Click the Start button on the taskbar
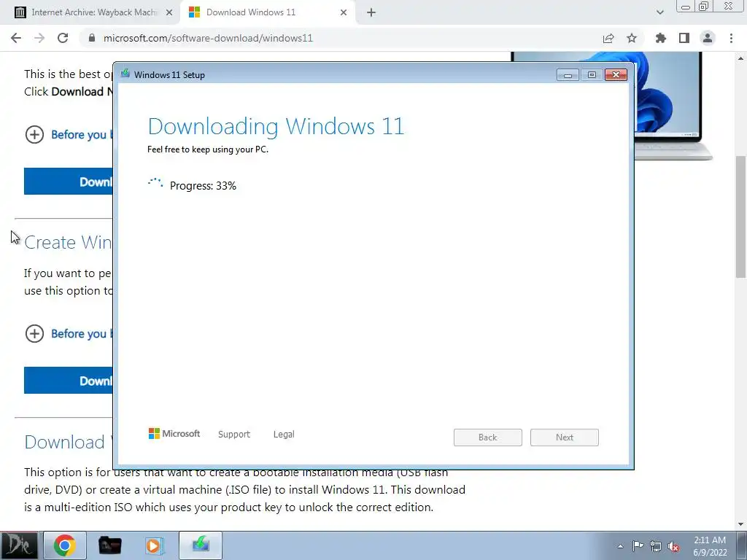The width and height of the screenshot is (747, 560). tap(20, 545)
